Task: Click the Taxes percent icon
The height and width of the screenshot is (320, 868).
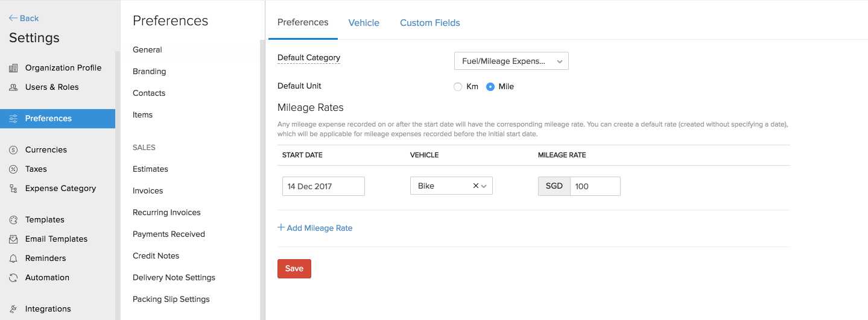Action: [x=13, y=169]
